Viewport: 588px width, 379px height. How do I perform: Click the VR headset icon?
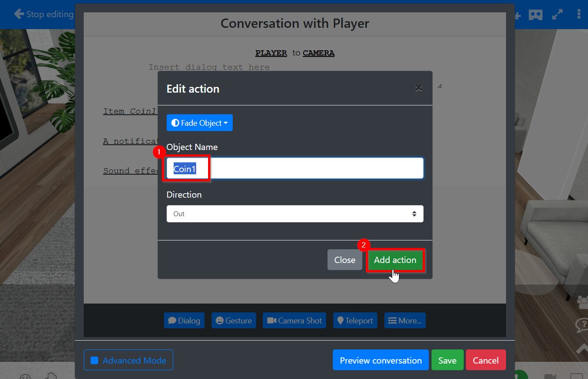pyautogui.click(x=536, y=15)
